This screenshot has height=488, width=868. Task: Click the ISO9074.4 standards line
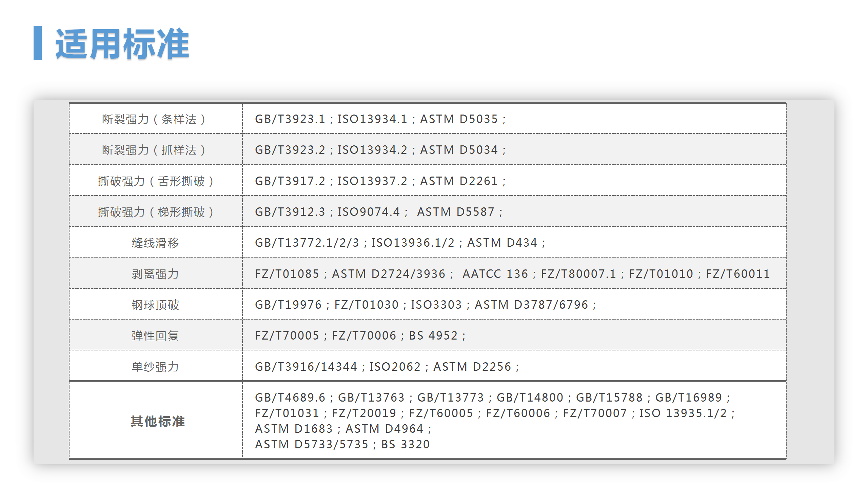click(x=369, y=212)
